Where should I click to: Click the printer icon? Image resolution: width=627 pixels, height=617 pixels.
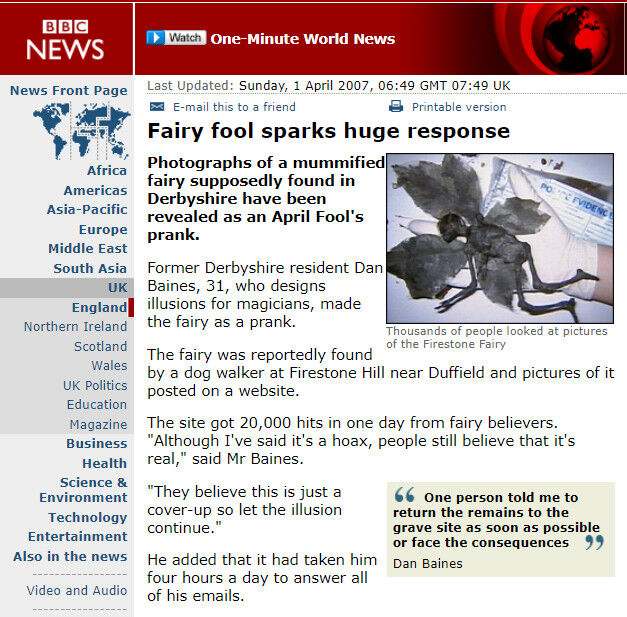click(396, 106)
